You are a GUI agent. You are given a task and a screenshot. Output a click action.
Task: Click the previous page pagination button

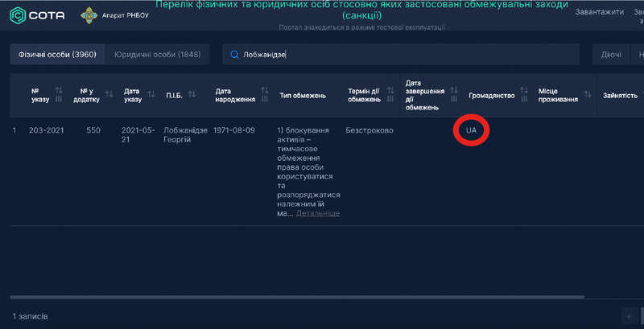point(629,316)
